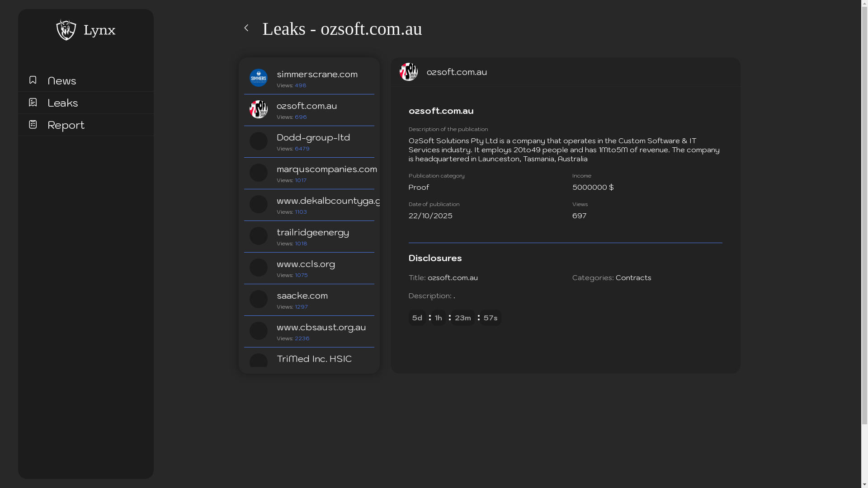Click the countdown days badge
The width and height of the screenshot is (868, 488).
(x=417, y=318)
